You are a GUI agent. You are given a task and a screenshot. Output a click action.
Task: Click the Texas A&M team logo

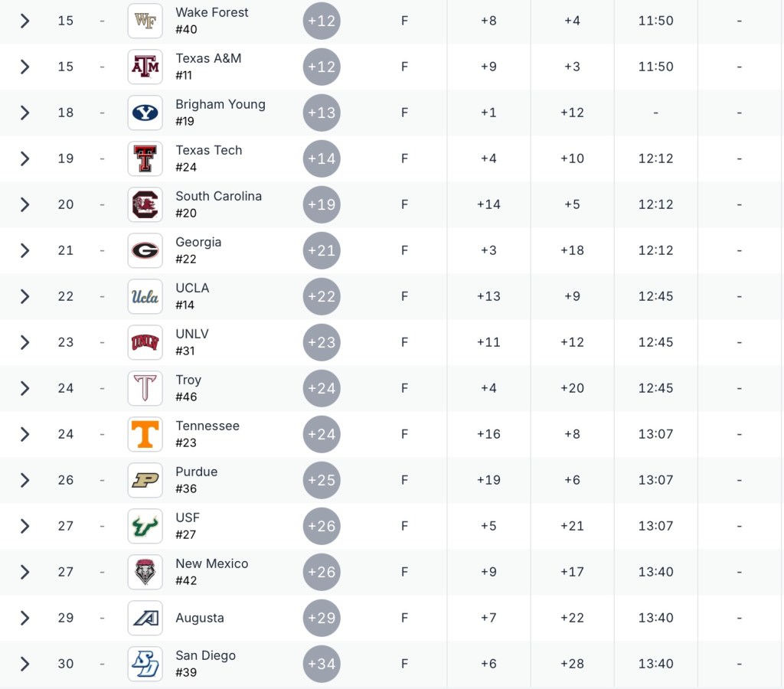pos(145,67)
